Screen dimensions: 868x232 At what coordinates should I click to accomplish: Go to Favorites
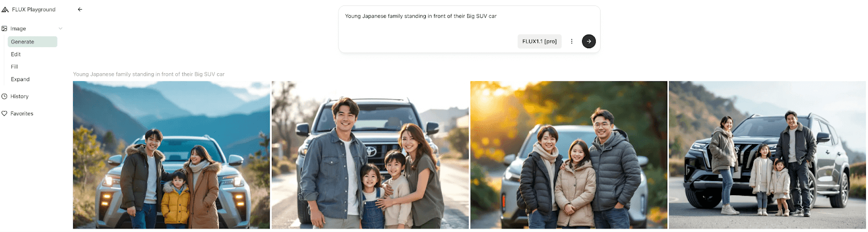pyautogui.click(x=22, y=114)
